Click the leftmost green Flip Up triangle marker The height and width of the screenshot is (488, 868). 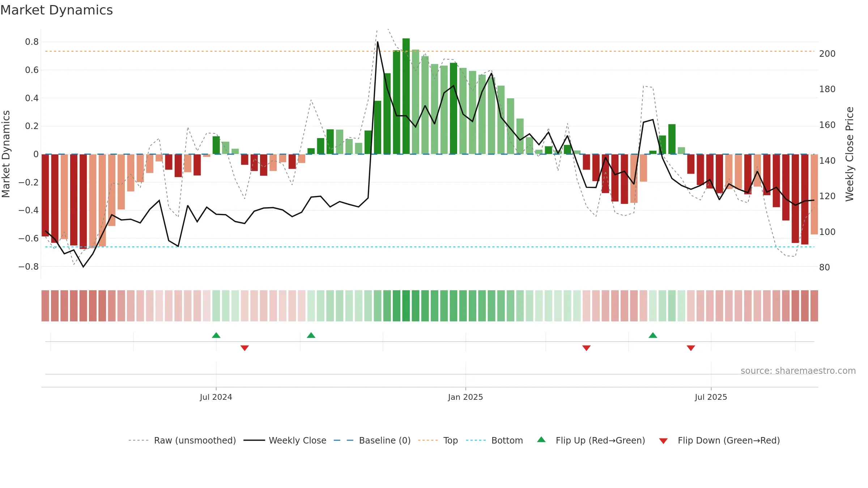(x=216, y=335)
